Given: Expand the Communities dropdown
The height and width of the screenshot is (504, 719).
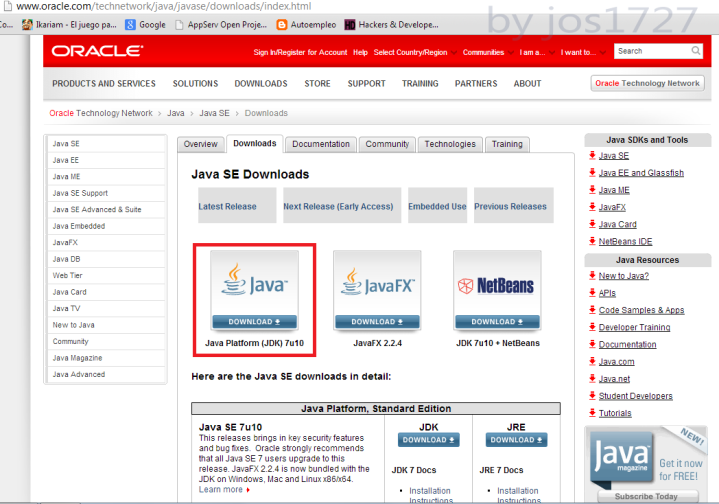Looking at the screenshot, I should [x=488, y=52].
